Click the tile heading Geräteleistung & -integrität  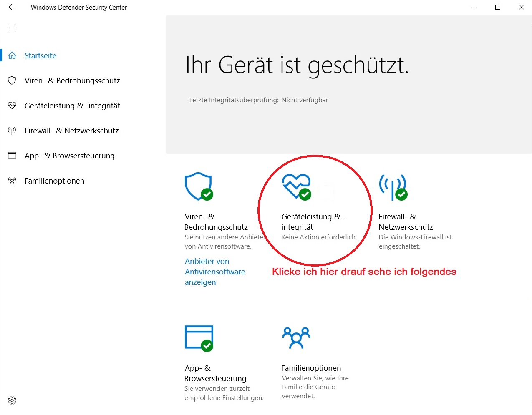(314, 222)
